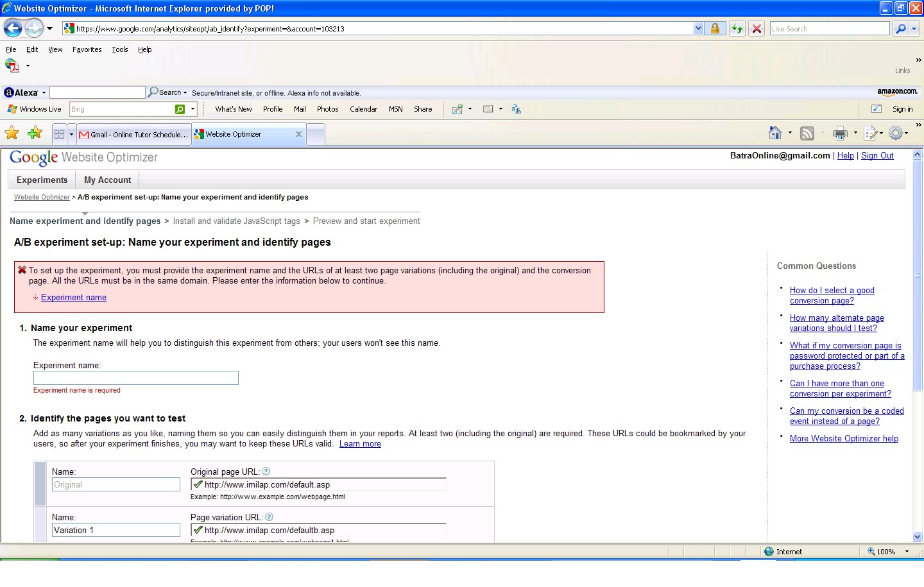Open the Page tools icon
This screenshot has height=587, width=924.
(871, 133)
